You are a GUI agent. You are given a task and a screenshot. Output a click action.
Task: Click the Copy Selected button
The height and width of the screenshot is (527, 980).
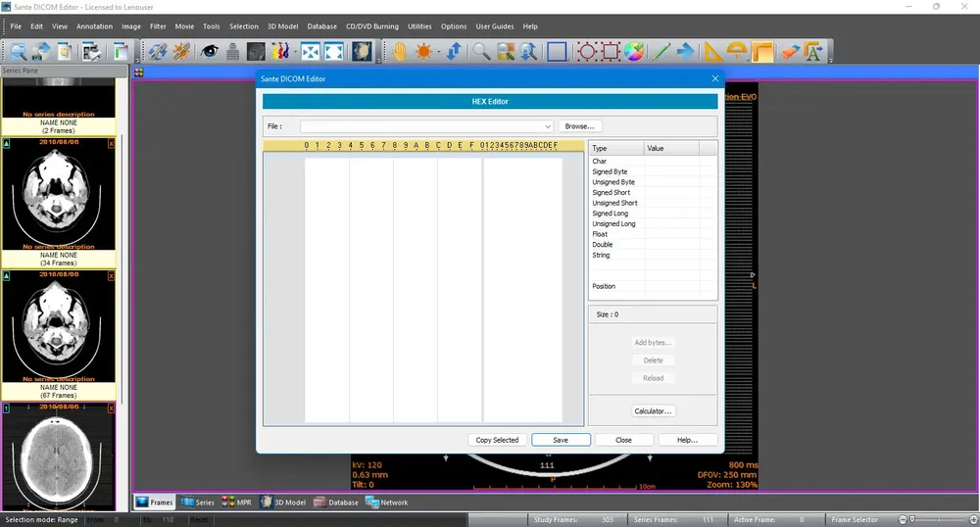[x=497, y=440]
